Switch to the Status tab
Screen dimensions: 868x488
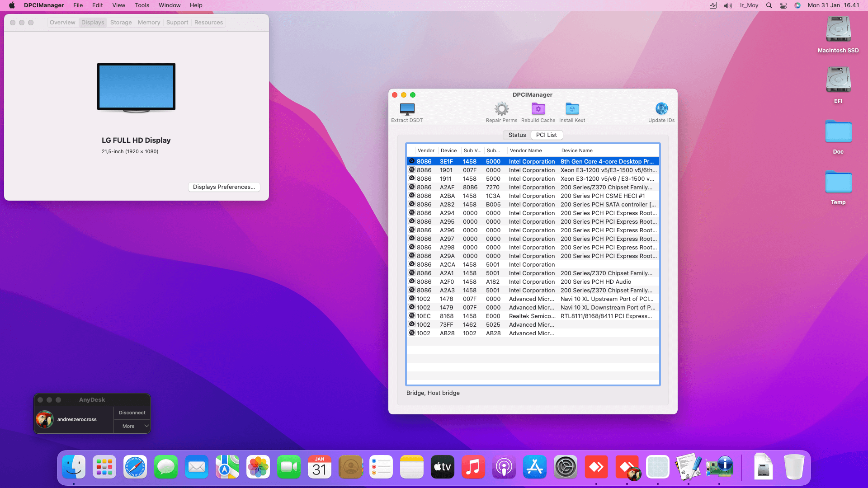517,135
